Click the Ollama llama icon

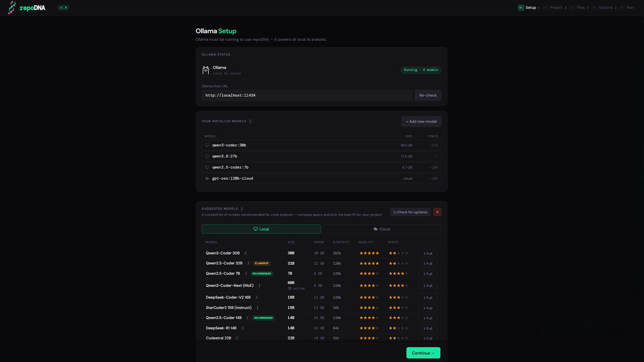206,70
